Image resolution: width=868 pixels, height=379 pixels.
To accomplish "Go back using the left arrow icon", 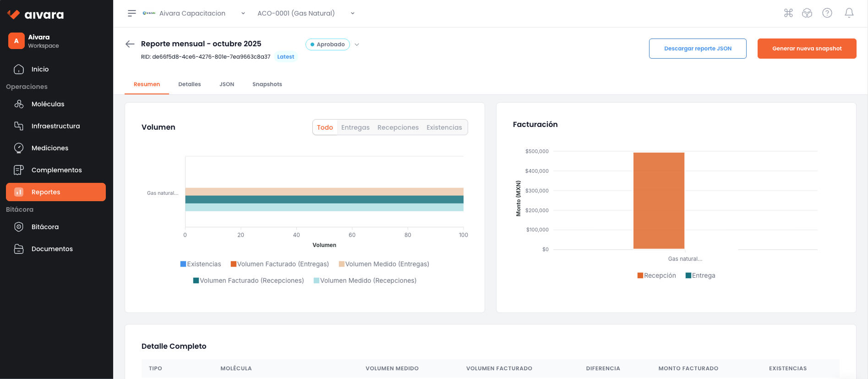I will click(x=130, y=44).
